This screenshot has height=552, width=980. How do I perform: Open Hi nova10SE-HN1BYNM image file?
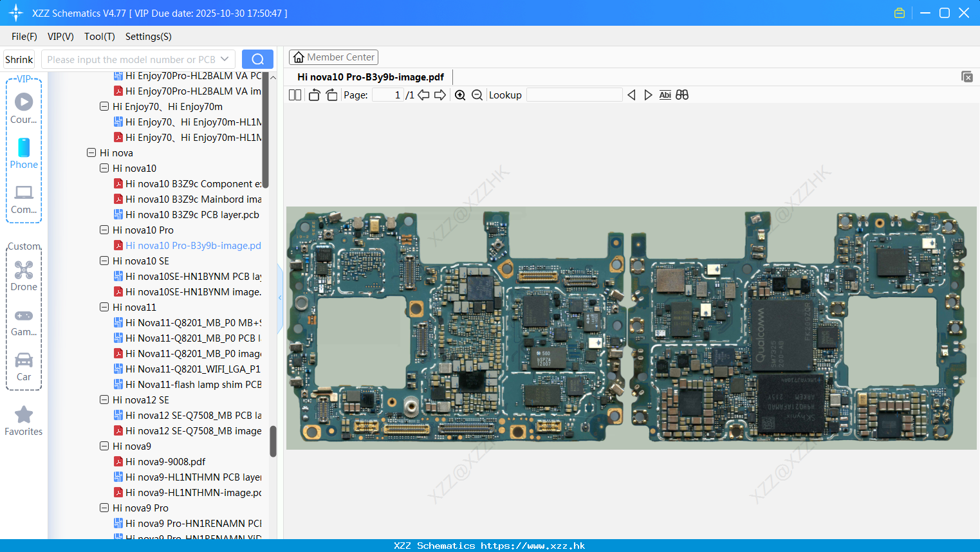pos(188,291)
